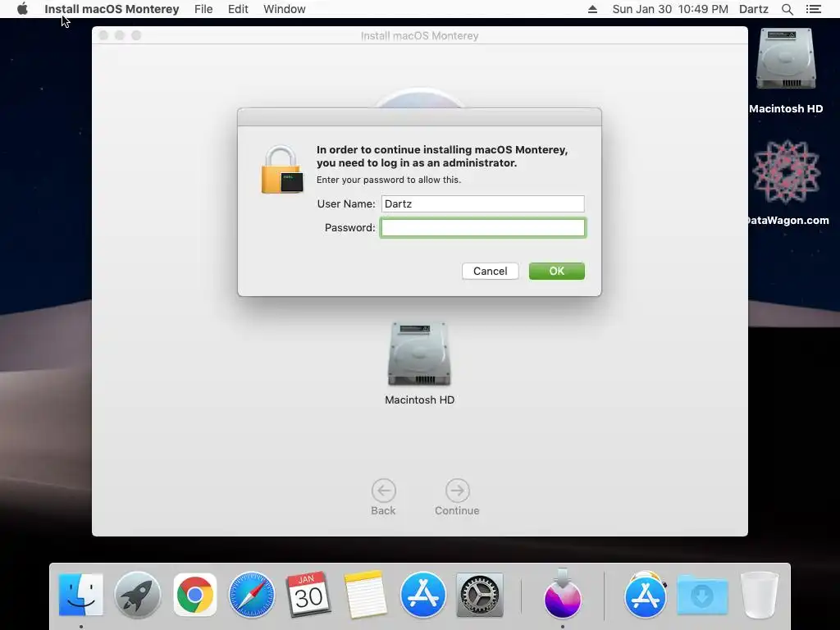Open the Install macOS Monterey app menu
This screenshot has height=630, width=840.
112,9
